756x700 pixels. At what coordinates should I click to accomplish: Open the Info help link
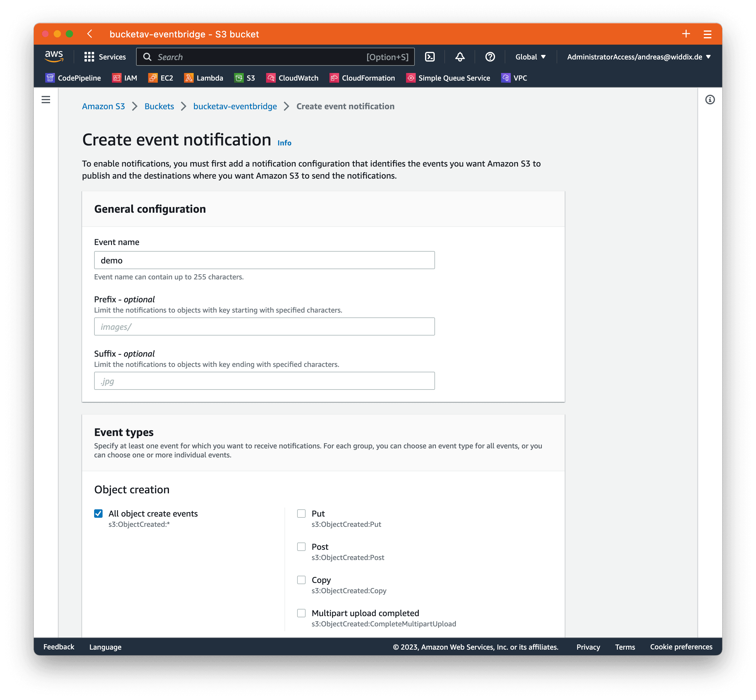pyautogui.click(x=284, y=143)
